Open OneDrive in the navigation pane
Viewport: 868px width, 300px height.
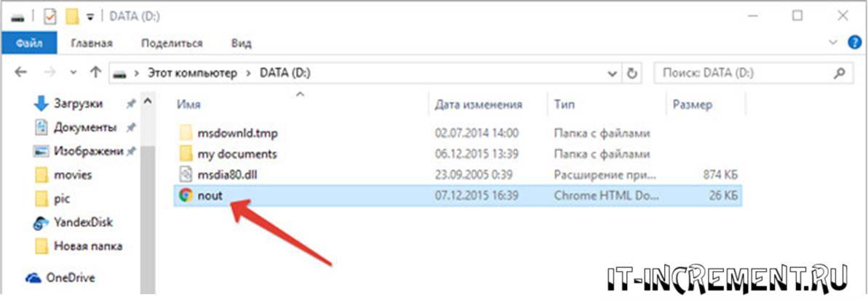pyautogui.click(x=70, y=277)
